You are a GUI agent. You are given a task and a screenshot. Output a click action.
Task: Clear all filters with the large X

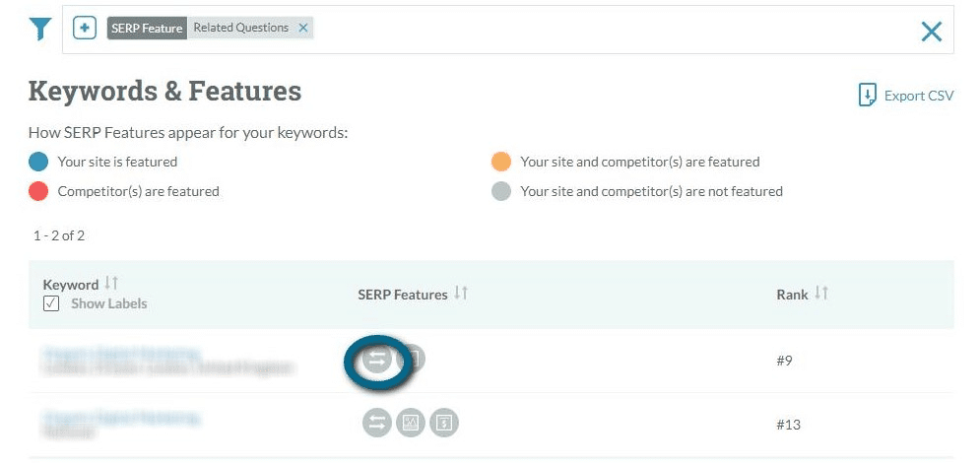[931, 32]
